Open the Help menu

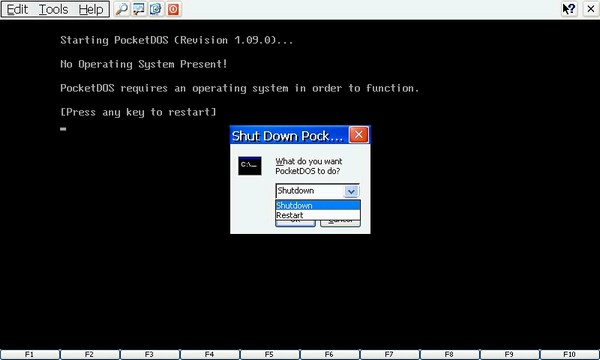(91, 9)
